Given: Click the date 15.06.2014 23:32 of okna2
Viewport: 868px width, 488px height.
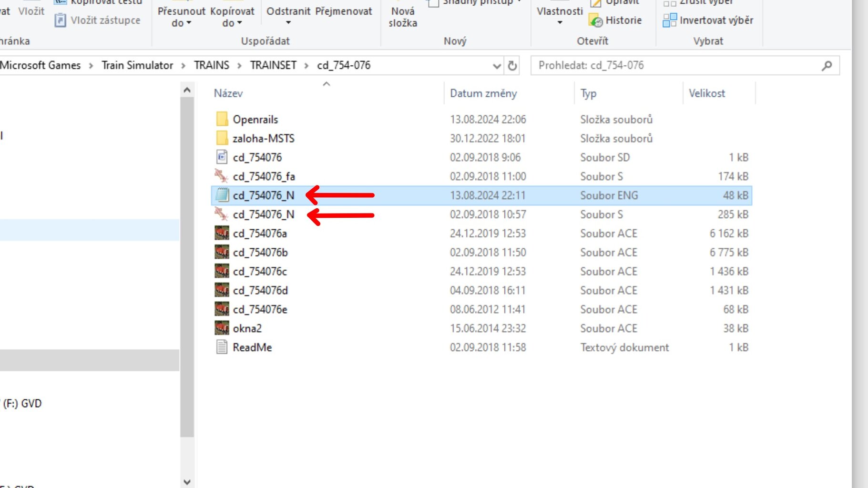Looking at the screenshot, I should (x=488, y=328).
